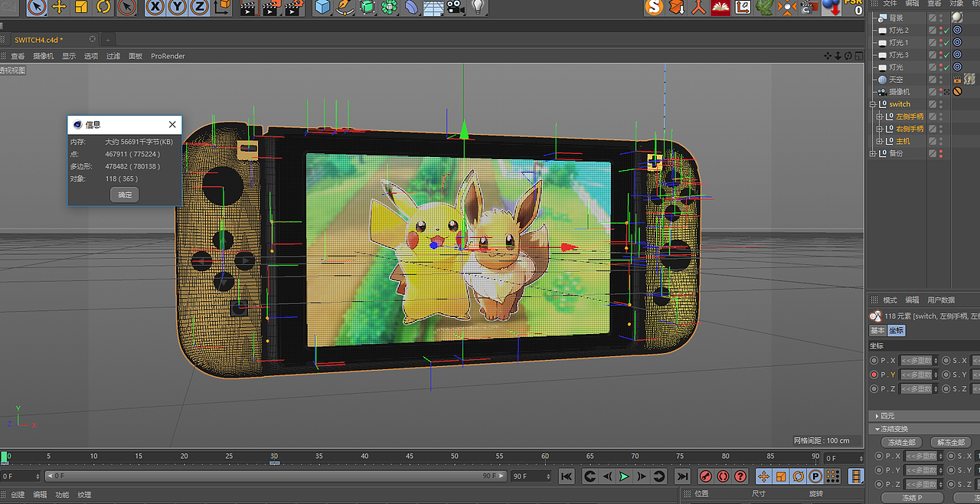Screen dimensions: 980x504
Task: Toggle the P . X keyframe radio in 坐标
Action: (874, 360)
